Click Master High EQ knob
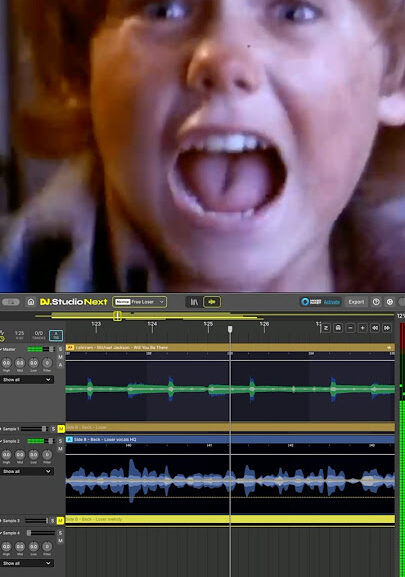Viewport: 405px width, 577px height. pos(6,363)
